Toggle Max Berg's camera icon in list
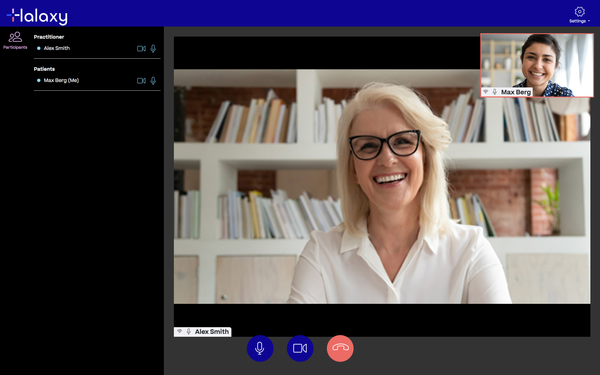Viewport: 600px width, 375px height. [x=141, y=81]
